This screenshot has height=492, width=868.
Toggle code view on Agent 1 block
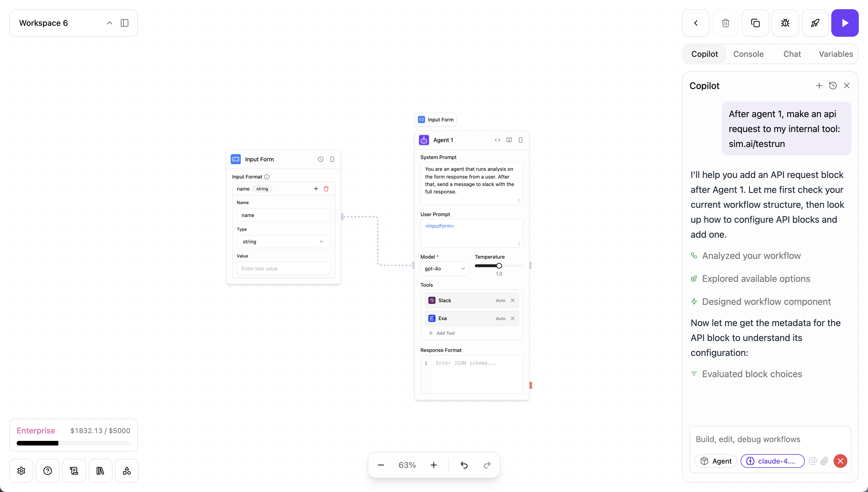tap(497, 140)
